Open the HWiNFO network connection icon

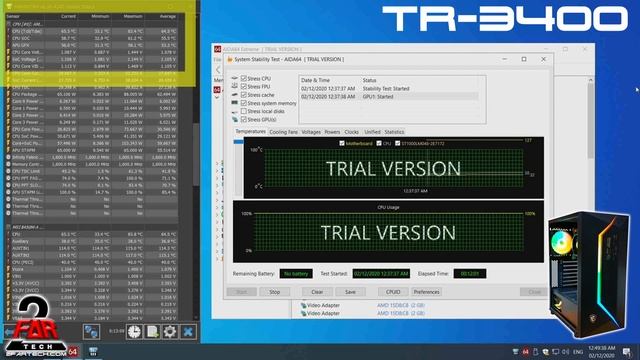(91, 331)
